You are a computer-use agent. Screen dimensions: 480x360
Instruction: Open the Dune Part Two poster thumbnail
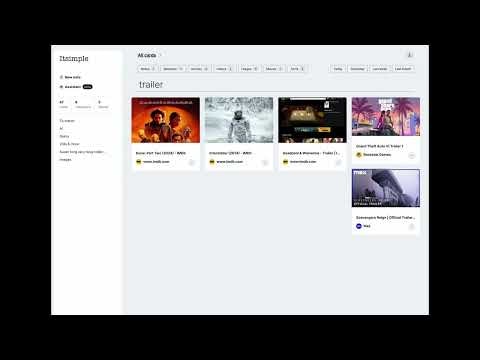click(x=166, y=120)
